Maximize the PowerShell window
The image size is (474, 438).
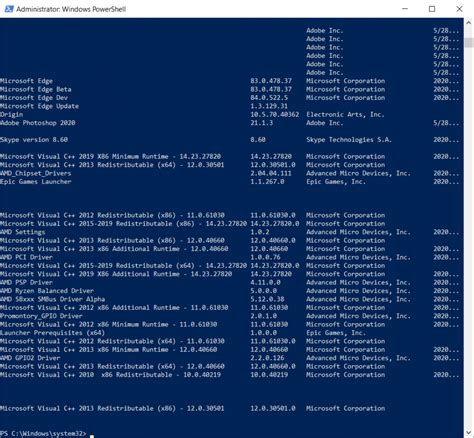(432, 9)
